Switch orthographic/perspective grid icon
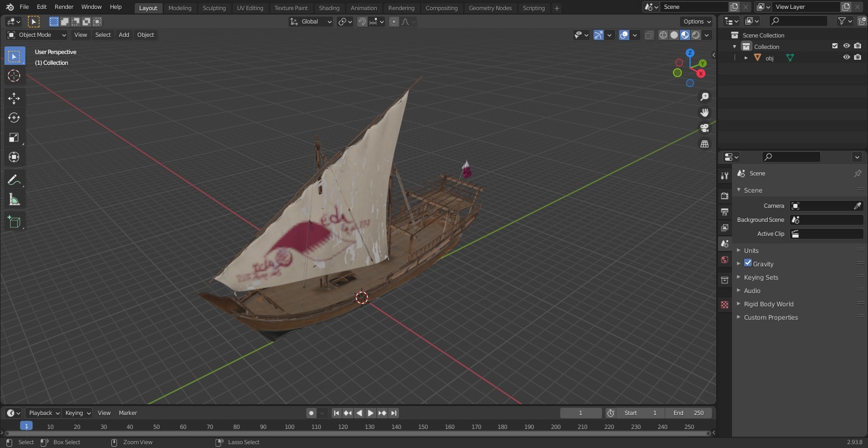This screenshot has width=868, height=448. pyautogui.click(x=704, y=144)
